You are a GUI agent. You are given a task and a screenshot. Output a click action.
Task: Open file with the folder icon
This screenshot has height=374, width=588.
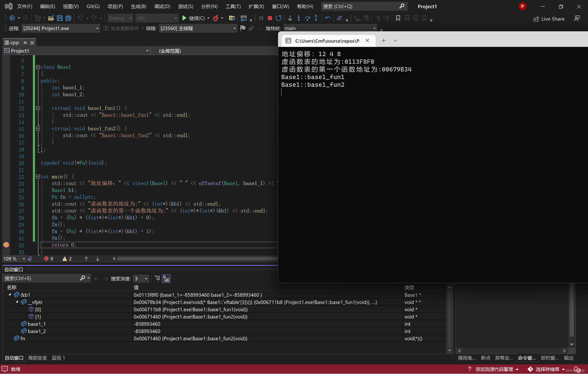(51, 18)
